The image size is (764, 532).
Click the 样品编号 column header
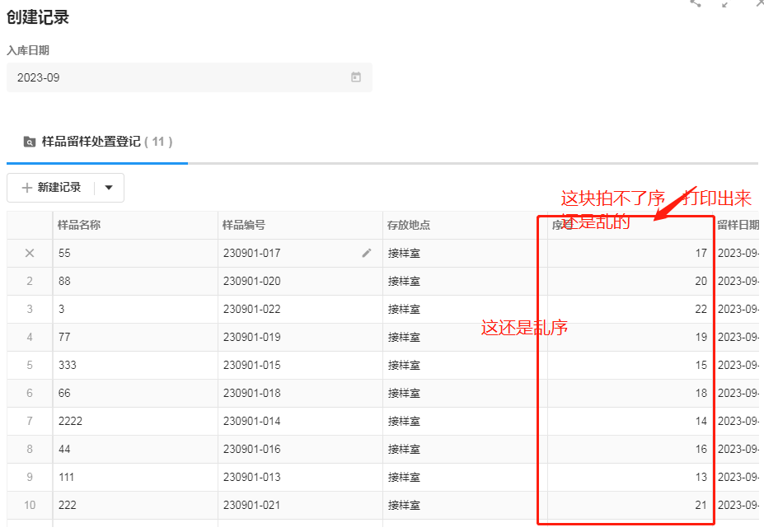click(x=300, y=225)
